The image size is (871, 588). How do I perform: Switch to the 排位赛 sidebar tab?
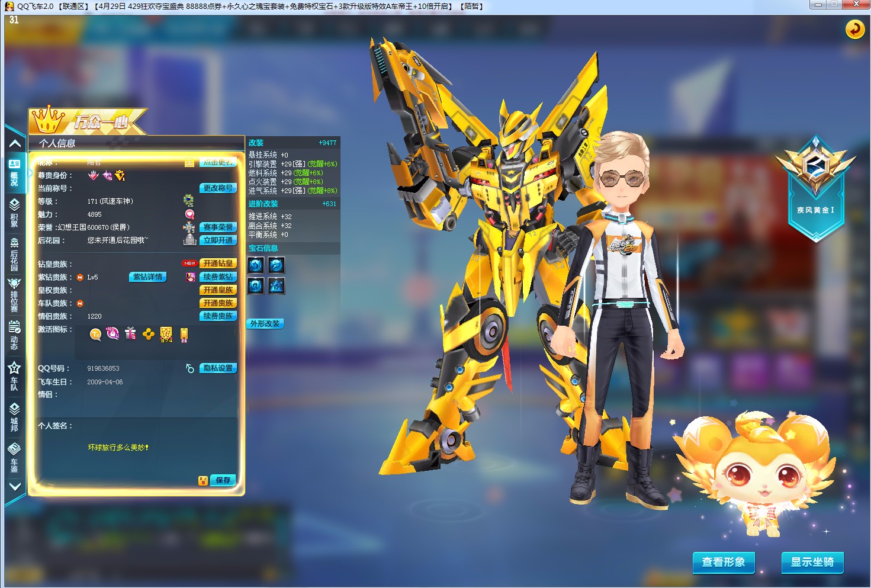pyautogui.click(x=14, y=295)
